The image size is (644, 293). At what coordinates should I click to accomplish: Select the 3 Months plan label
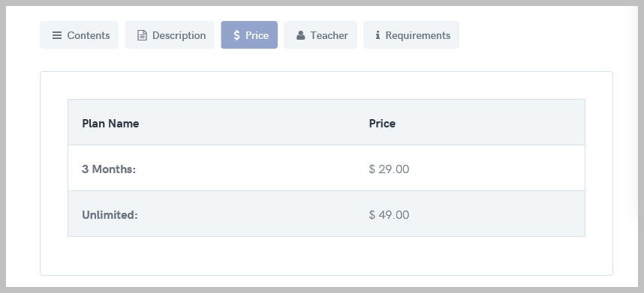click(109, 169)
